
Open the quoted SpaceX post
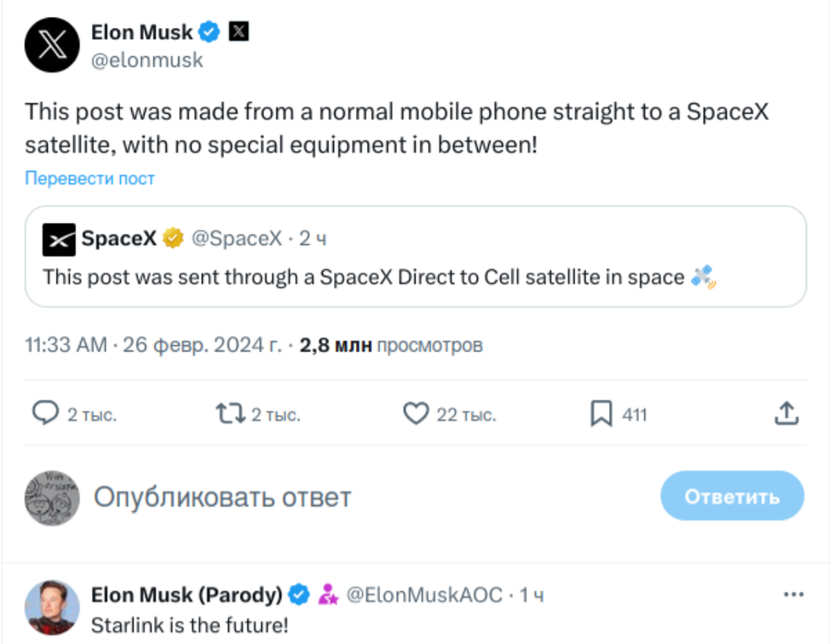[x=416, y=256]
